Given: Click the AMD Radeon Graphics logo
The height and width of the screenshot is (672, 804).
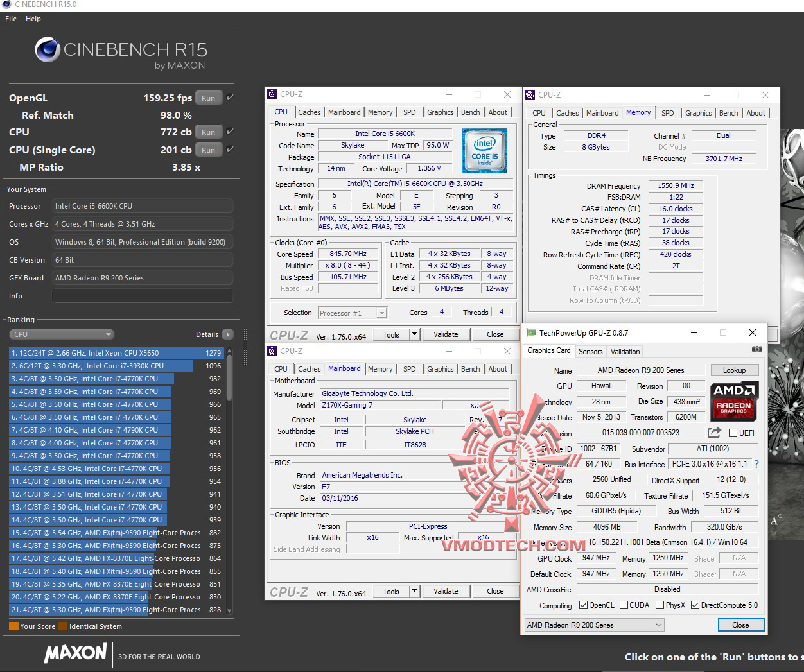Looking at the screenshot, I should pyautogui.click(x=735, y=401).
